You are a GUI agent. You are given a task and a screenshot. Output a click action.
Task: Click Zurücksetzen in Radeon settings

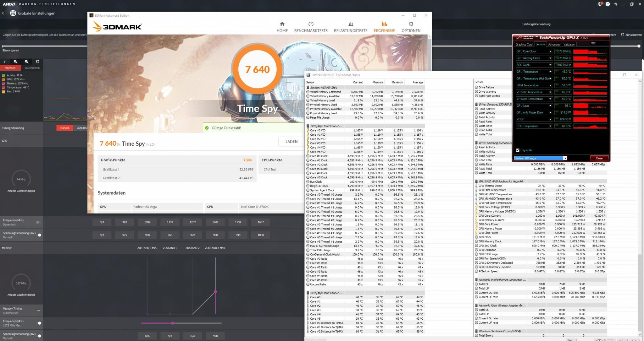(x=631, y=35)
